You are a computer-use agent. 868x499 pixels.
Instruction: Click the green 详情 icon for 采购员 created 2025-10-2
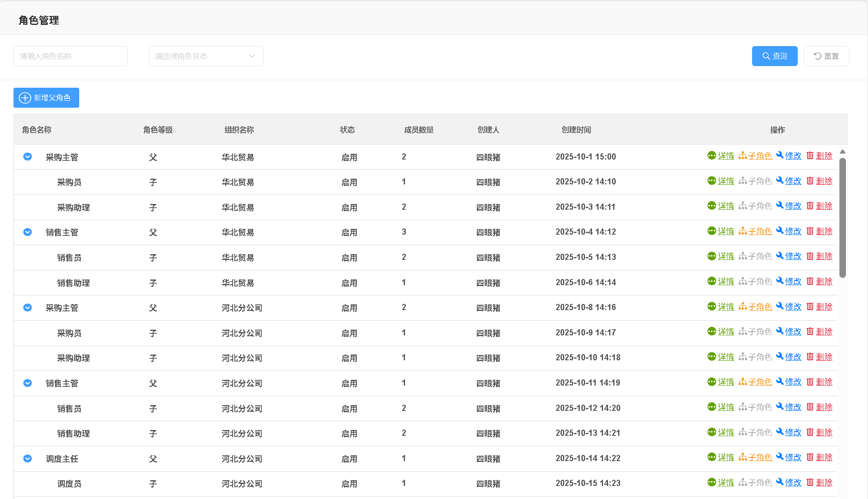(712, 181)
